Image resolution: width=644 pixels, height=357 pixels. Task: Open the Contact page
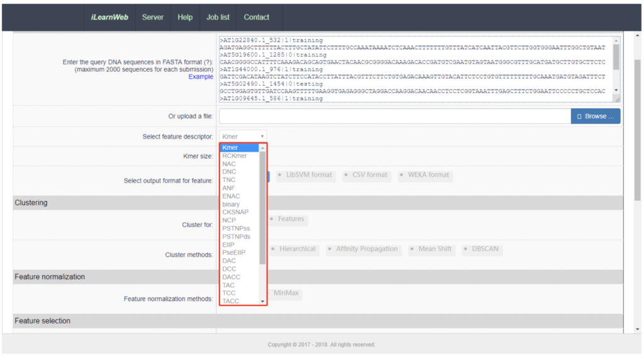(256, 17)
